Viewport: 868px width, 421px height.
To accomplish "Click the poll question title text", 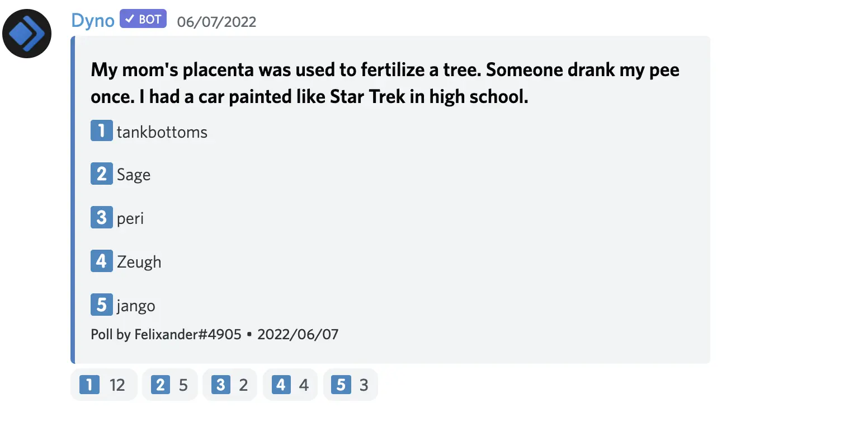I will 385,83.
